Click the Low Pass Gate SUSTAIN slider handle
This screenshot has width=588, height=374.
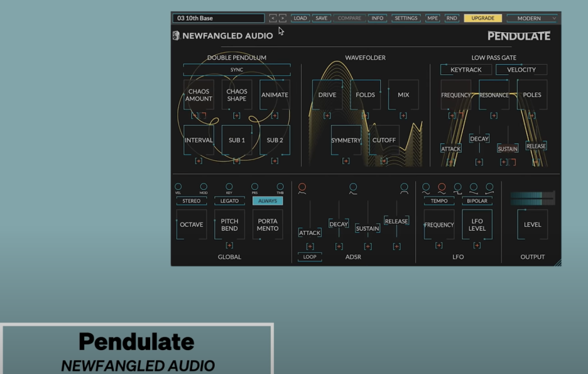pyautogui.click(x=508, y=148)
